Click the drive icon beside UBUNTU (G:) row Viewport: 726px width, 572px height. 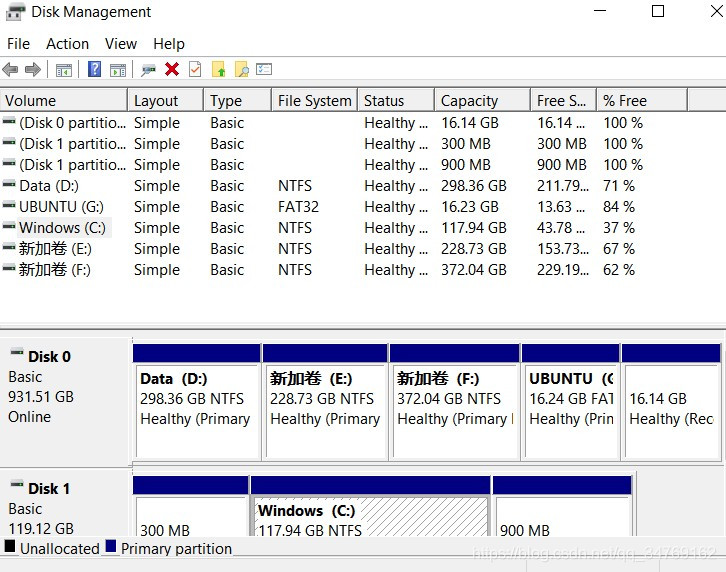point(9,205)
